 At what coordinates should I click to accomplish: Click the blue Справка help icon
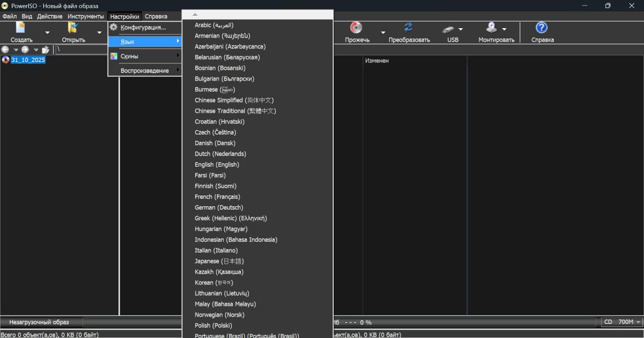coord(542,28)
